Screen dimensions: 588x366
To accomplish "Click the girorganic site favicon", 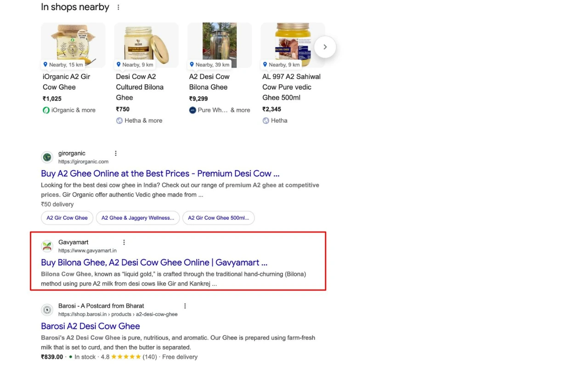I will [47, 157].
